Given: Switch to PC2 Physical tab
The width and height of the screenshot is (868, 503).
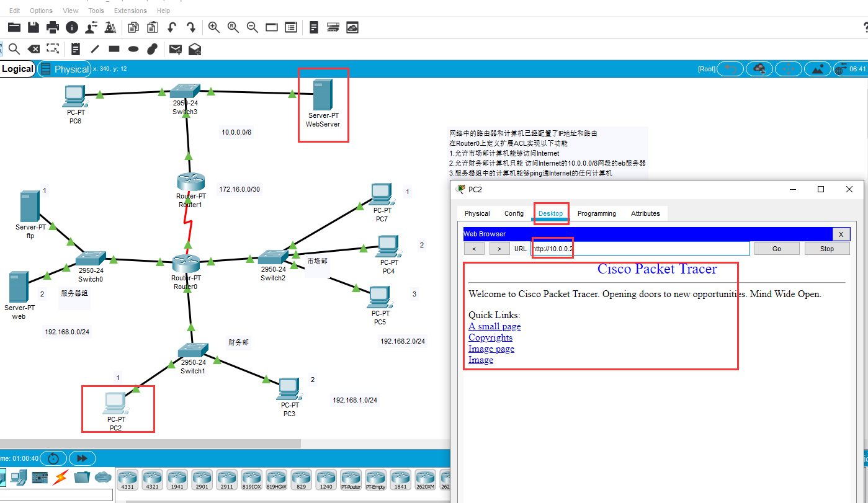Looking at the screenshot, I should pos(477,213).
